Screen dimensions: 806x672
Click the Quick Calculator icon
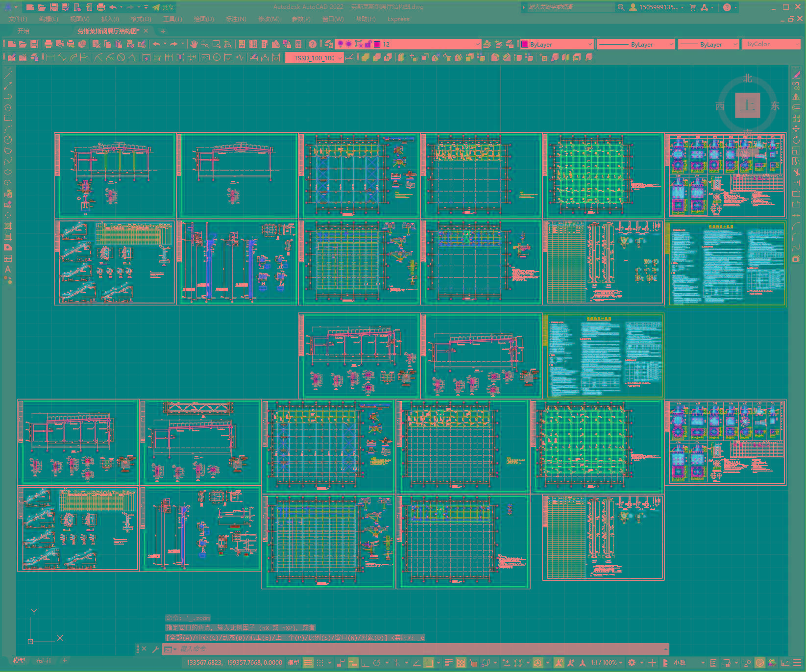pyautogui.click(x=299, y=44)
